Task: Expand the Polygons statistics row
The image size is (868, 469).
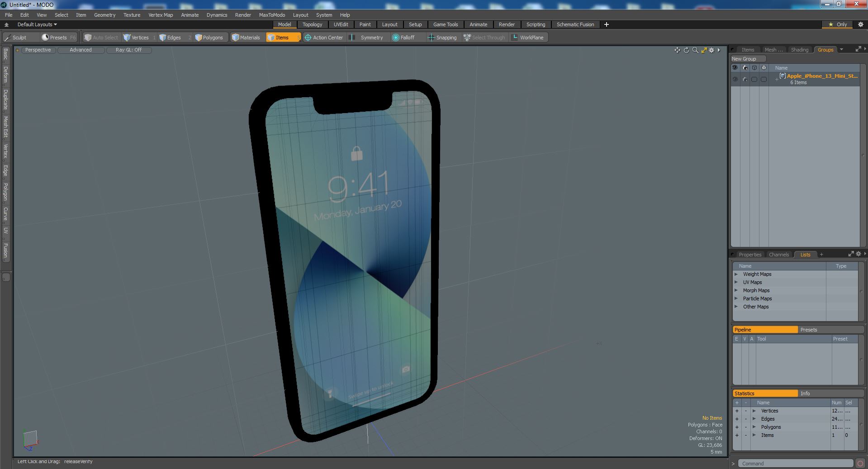Action: (754, 427)
